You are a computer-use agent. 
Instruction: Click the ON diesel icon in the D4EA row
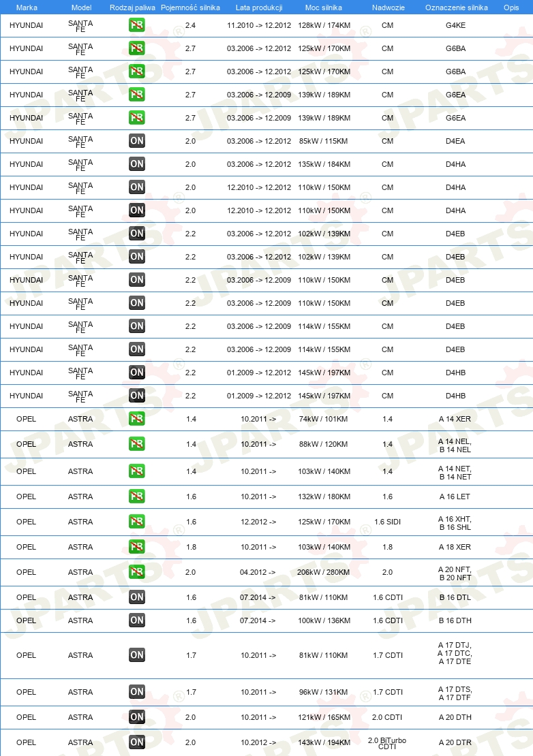coord(137,141)
